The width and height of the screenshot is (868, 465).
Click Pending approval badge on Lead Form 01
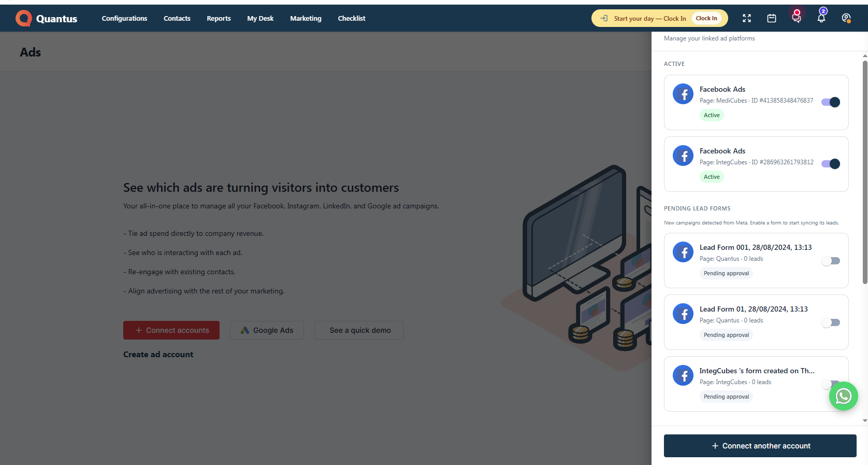coord(726,335)
